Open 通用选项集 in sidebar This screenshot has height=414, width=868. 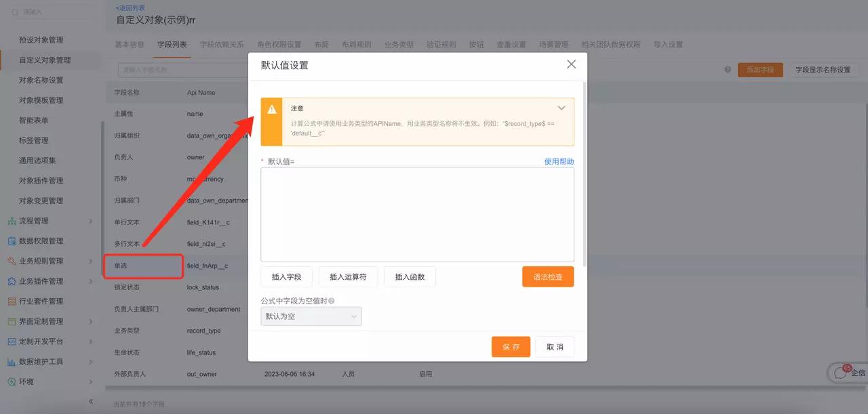tap(37, 161)
